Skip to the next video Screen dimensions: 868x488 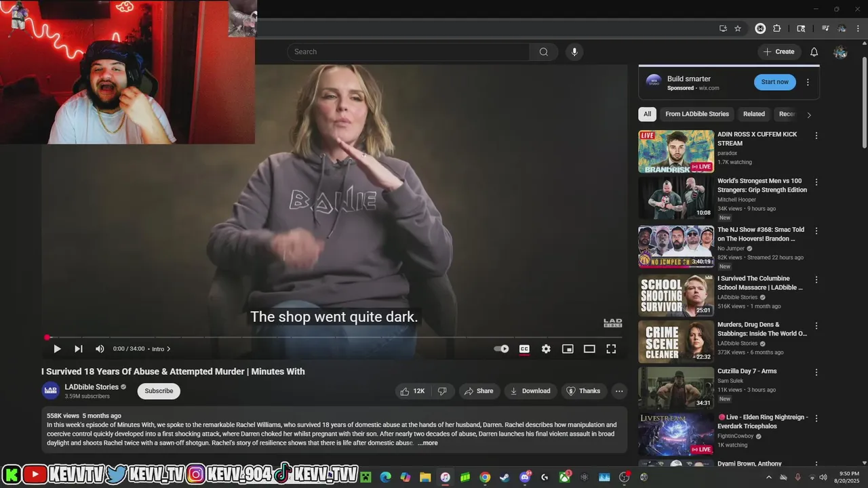pyautogui.click(x=79, y=349)
